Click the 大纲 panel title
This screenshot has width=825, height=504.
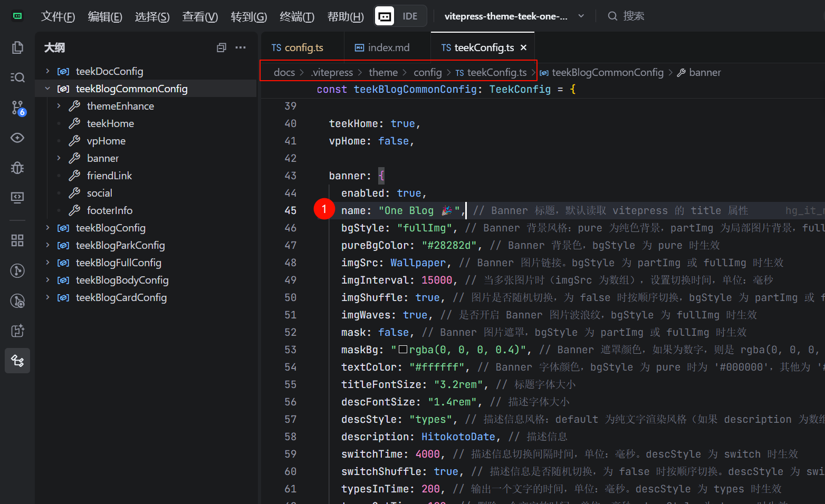(54, 47)
